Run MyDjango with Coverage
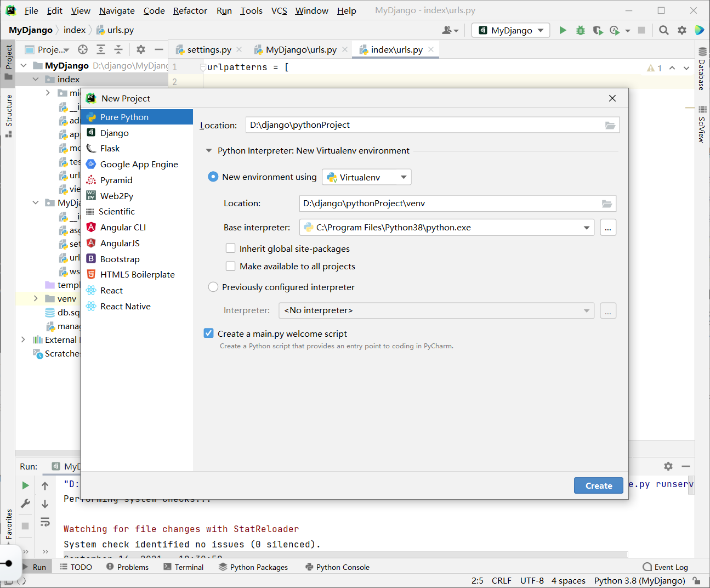 tap(598, 30)
